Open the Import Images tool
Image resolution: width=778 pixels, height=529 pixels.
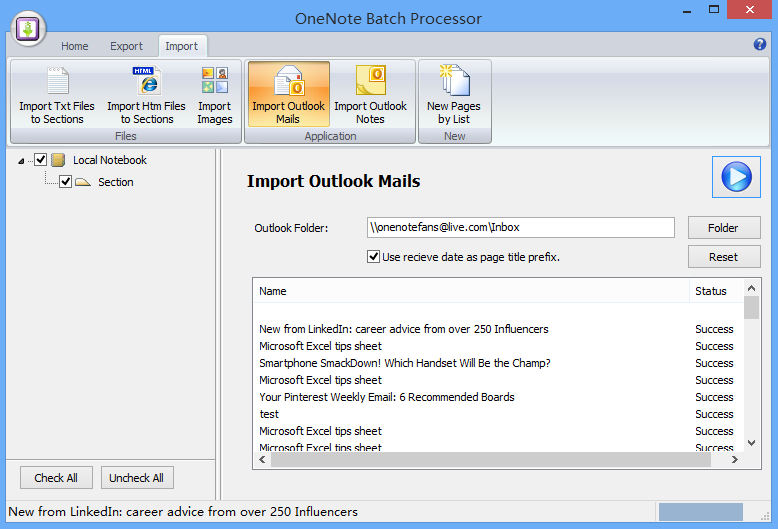214,96
